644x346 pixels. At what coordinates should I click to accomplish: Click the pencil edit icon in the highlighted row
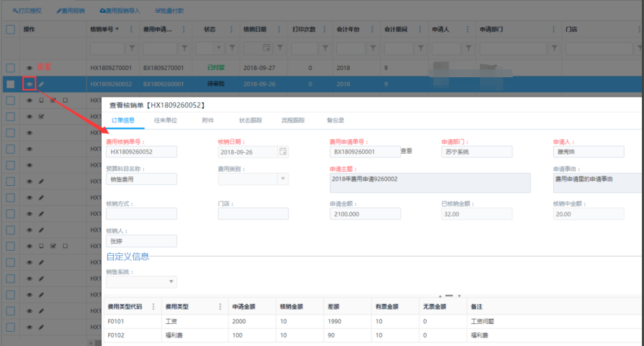click(42, 84)
